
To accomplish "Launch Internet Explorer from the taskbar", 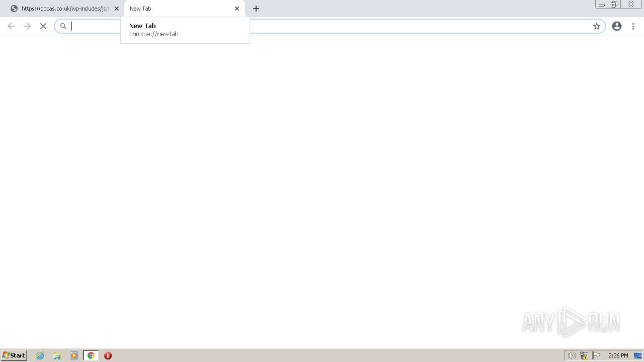I will [x=40, y=355].
